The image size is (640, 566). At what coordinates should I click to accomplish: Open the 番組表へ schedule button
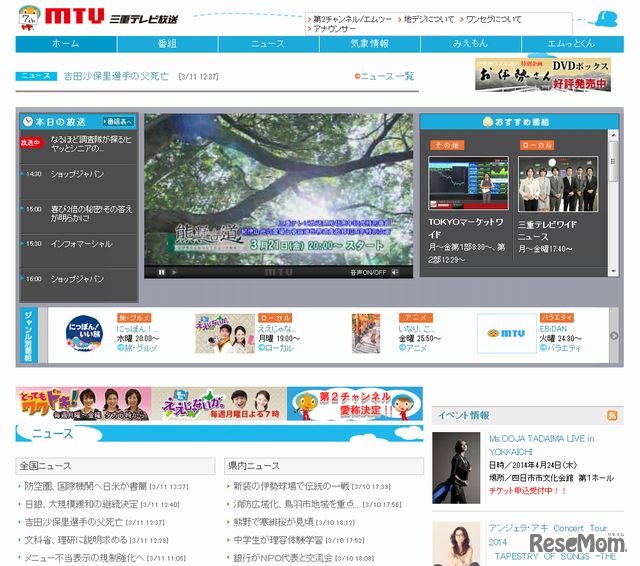(x=118, y=122)
